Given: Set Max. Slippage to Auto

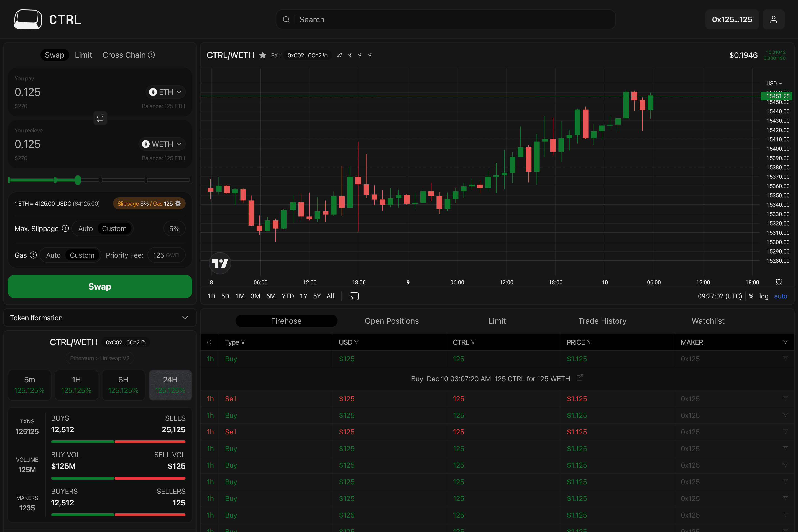Looking at the screenshot, I should 86,229.
